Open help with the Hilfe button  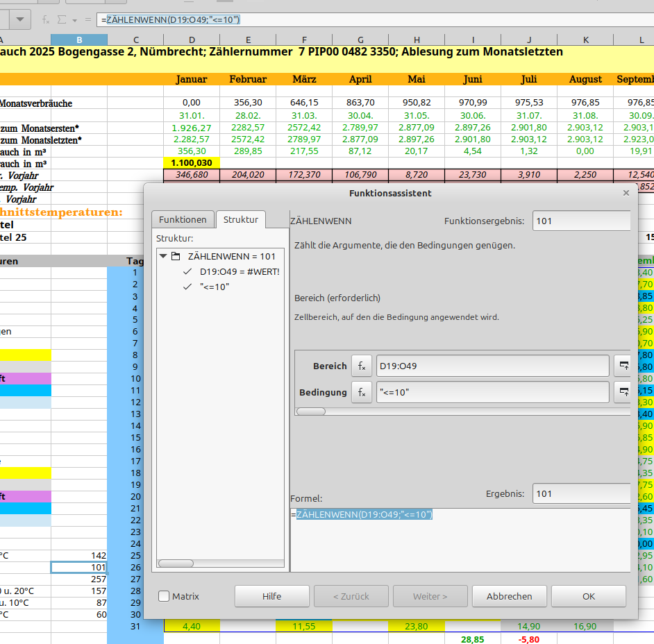pyautogui.click(x=271, y=596)
